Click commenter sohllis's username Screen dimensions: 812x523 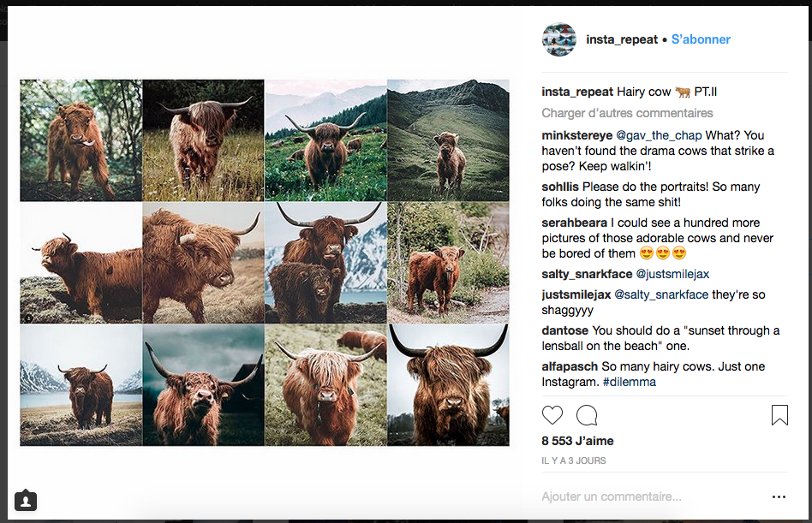click(x=560, y=187)
